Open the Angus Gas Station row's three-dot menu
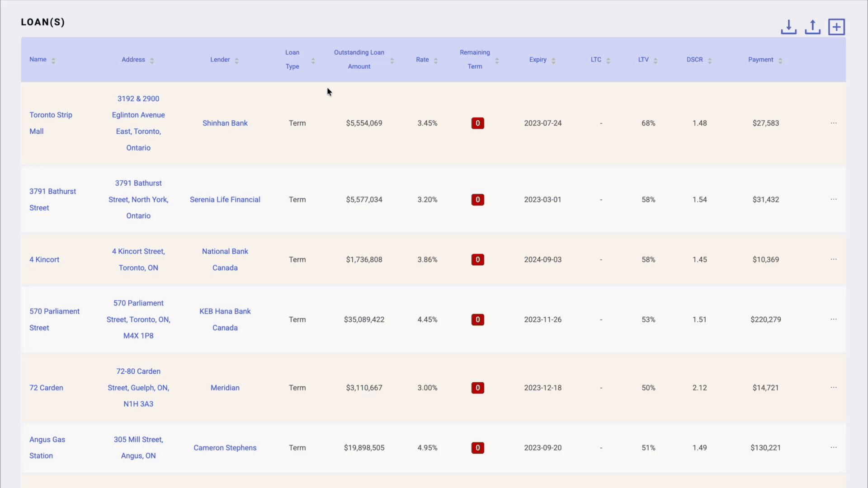868x488 pixels. coord(833,447)
